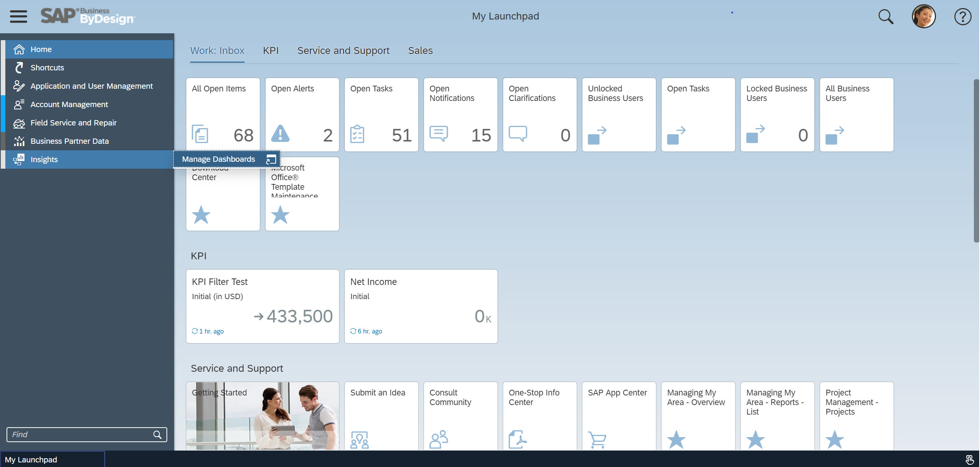Open the user profile avatar
The height and width of the screenshot is (467, 980).
[924, 16]
